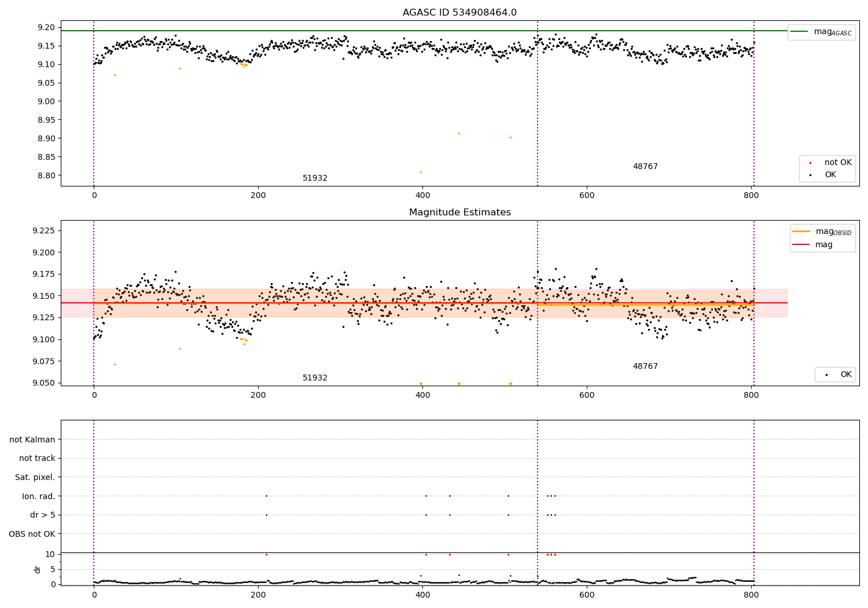Click the 8.95 y-axis tick label
The height and width of the screenshot is (608, 868).
coord(46,120)
